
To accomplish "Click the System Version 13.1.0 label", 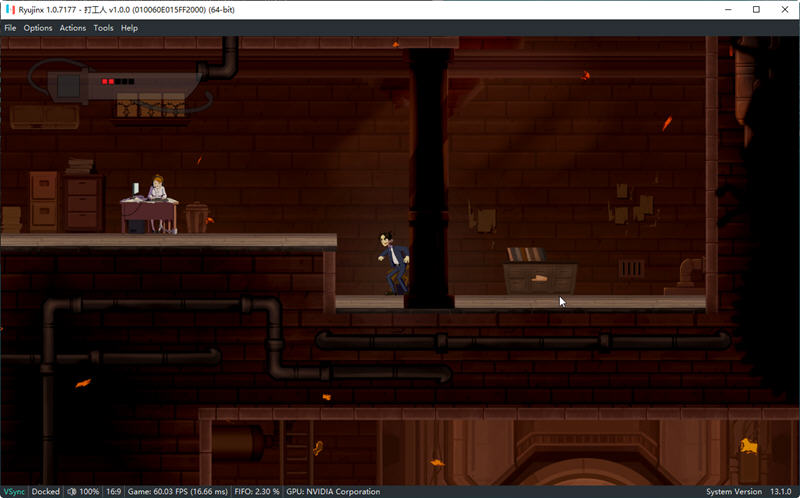I will (748, 491).
